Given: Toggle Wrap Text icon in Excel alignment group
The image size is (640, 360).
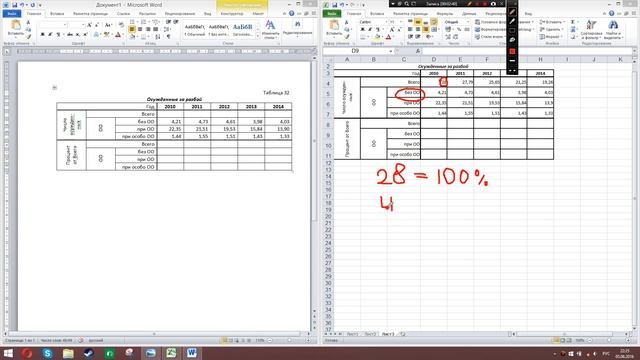Looking at the screenshot, I should pyautogui.click(x=434, y=22).
